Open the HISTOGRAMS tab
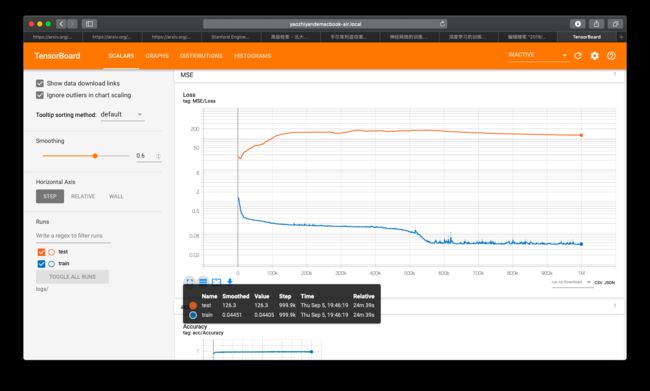 pyautogui.click(x=252, y=56)
